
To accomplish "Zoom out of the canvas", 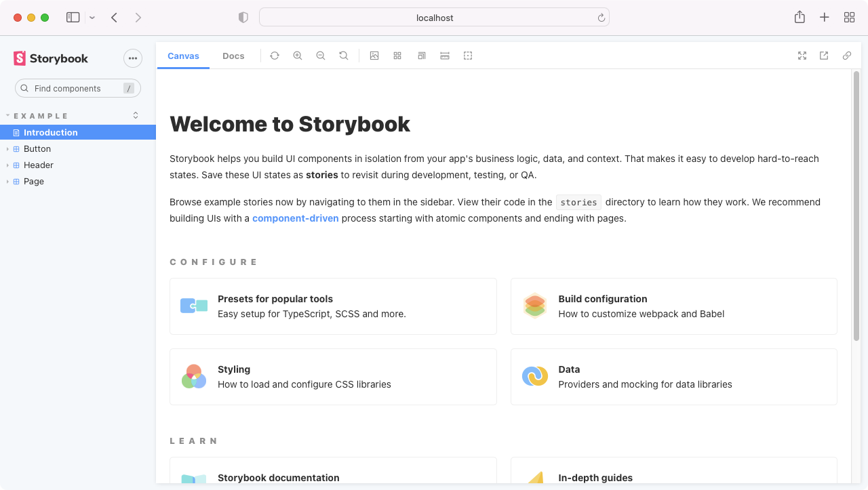I will pyautogui.click(x=320, y=56).
